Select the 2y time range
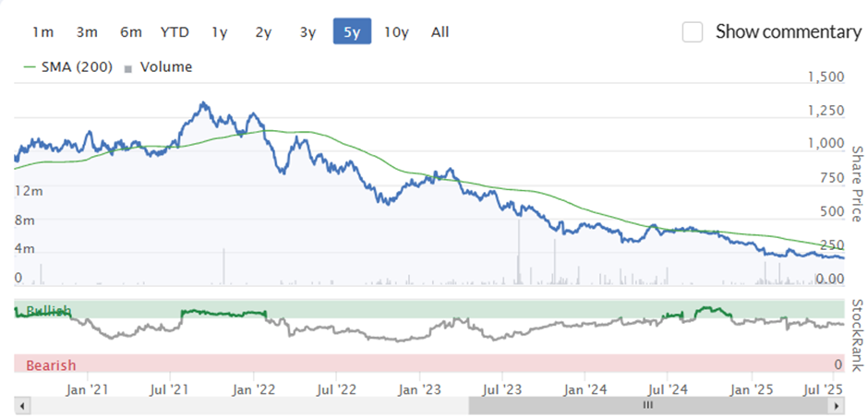The width and height of the screenshot is (868, 417). pos(263,32)
